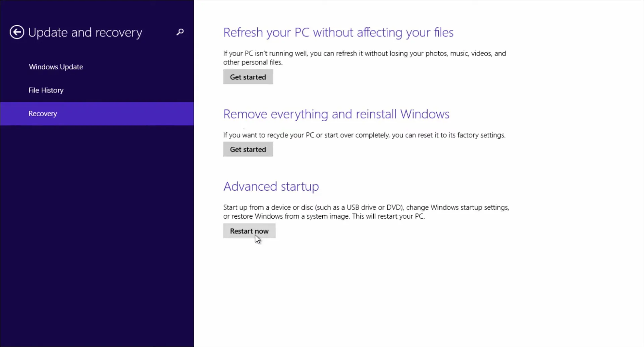This screenshot has height=347, width=644.
Task: Return to previous settings page via arrow
Action: 16,32
